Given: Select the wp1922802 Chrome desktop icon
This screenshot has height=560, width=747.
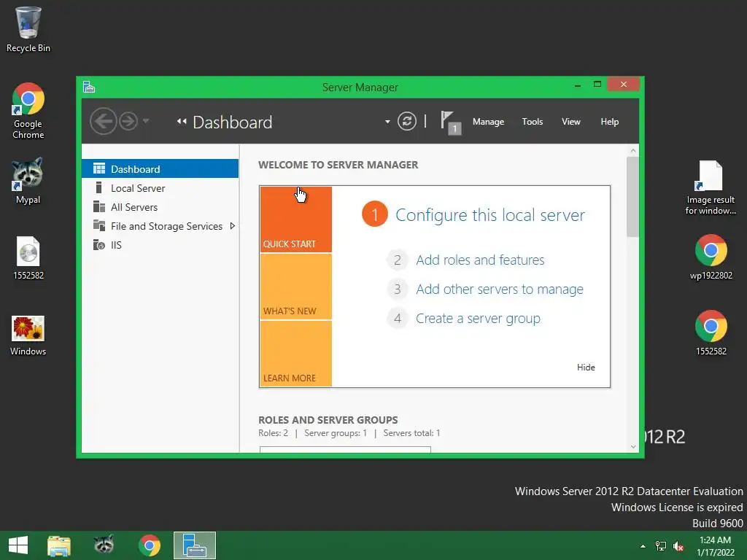Looking at the screenshot, I should coord(711,257).
